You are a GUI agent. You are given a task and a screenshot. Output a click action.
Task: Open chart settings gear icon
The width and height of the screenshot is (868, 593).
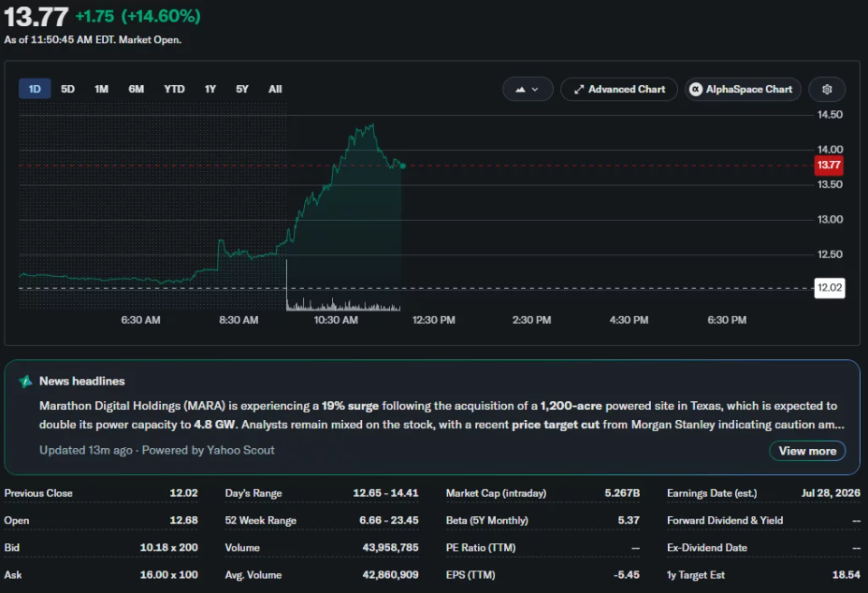pyautogui.click(x=827, y=89)
